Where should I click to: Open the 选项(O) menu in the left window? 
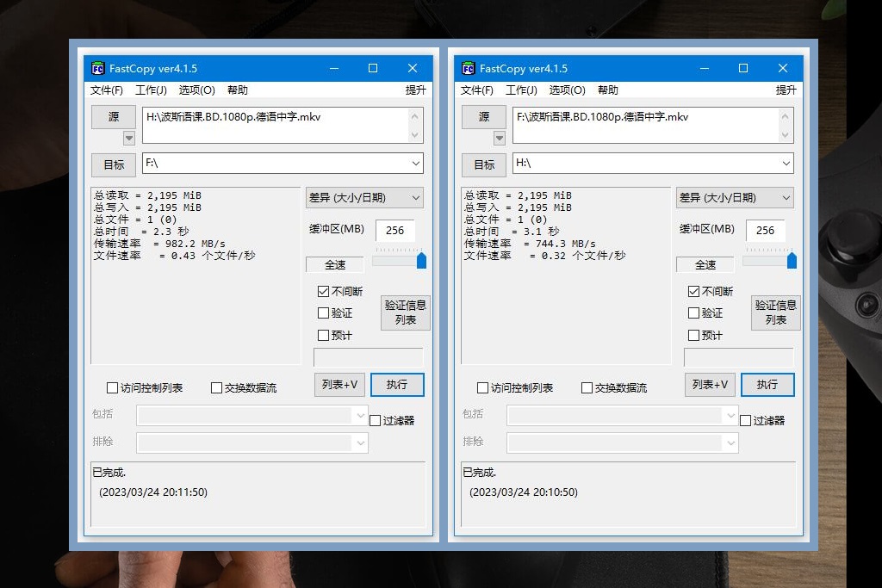click(196, 90)
